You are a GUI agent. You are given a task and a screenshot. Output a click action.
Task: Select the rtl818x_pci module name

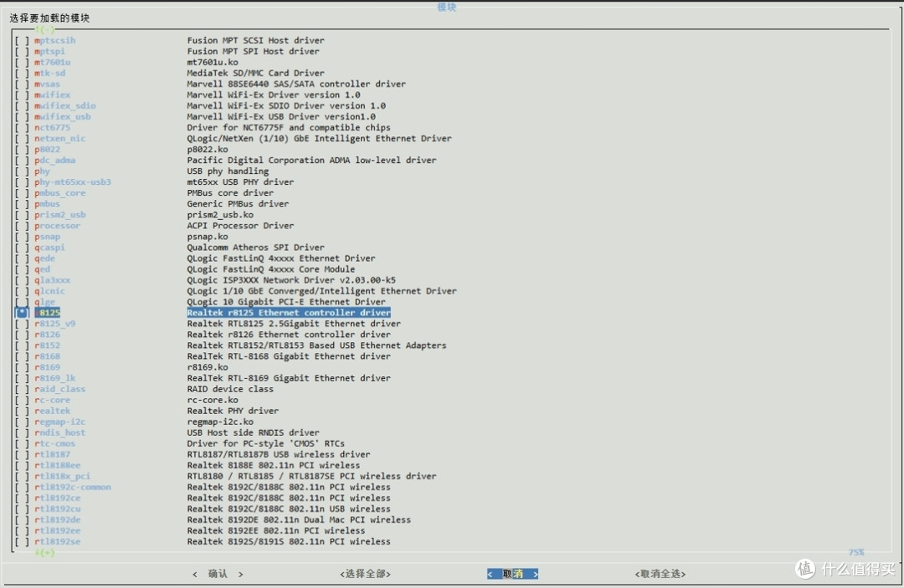(x=62, y=476)
